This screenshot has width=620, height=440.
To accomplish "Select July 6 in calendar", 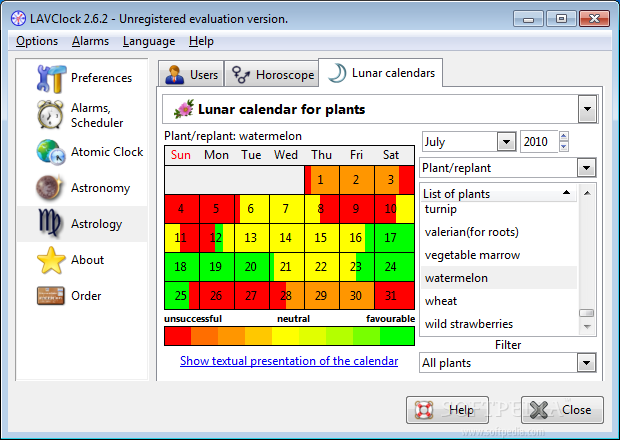I will tap(252, 209).
